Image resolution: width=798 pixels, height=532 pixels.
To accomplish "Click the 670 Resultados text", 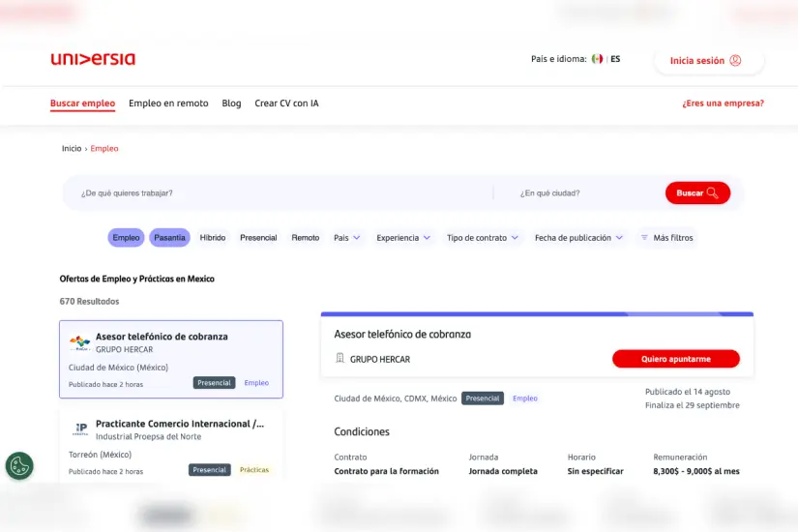I will pyautogui.click(x=90, y=302).
